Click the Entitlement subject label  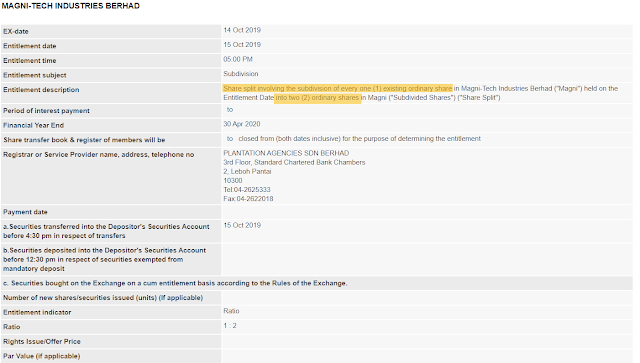coord(35,75)
